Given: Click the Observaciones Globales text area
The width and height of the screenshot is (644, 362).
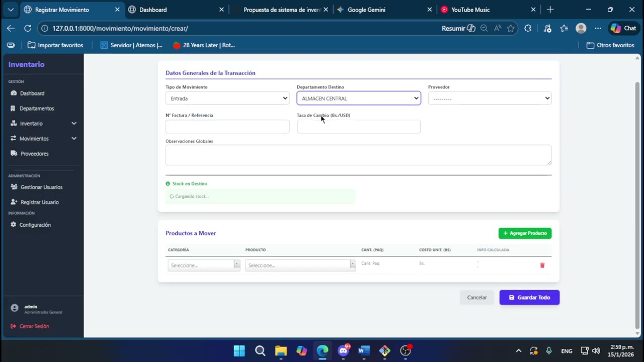Looking at the screenshot, I should [x=359, y=155].
